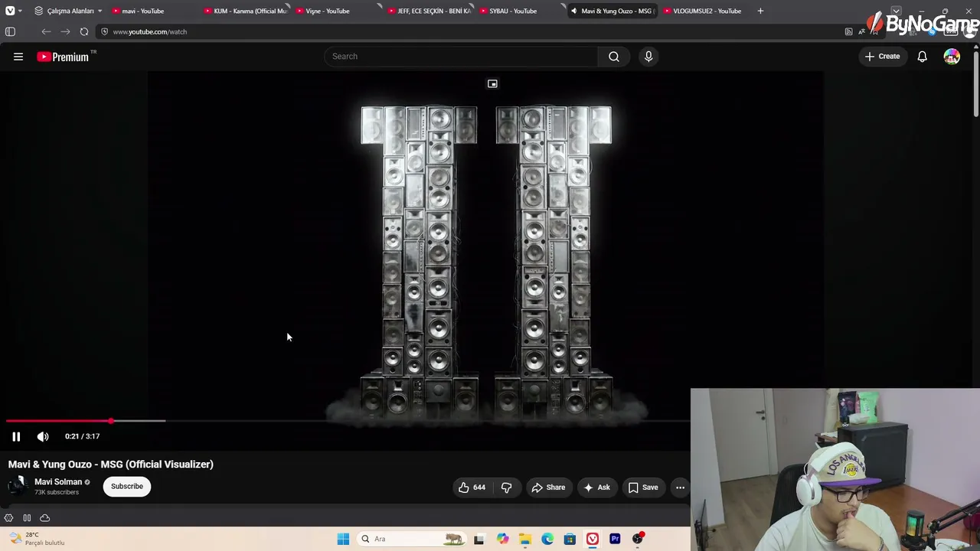Show site info shield icon
The height and width of the screenshot is (551, 980).
(104, 31)
